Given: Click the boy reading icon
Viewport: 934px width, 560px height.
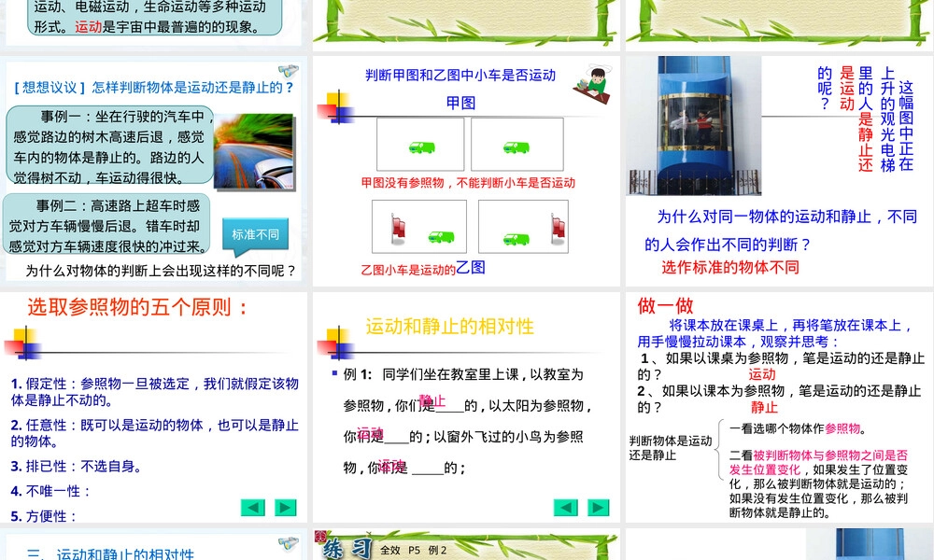Looking at the screenshot, I should tap(594, 84).
